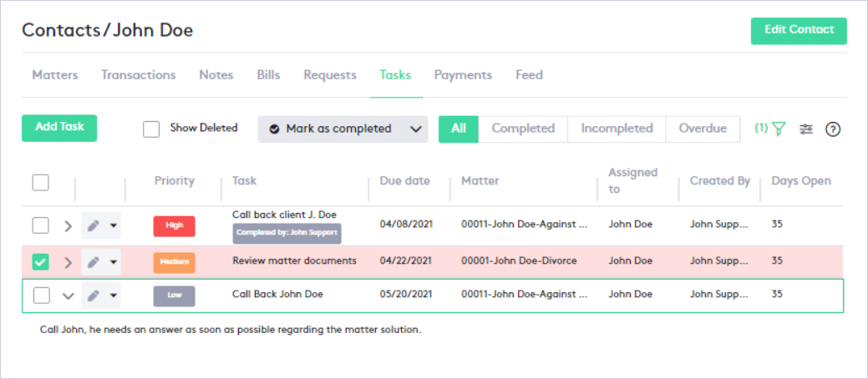Screen dimensions: 868x379
Task: Expand the Call back client J. Doe row
Action: pyautogui.click(x=69, y=225)
